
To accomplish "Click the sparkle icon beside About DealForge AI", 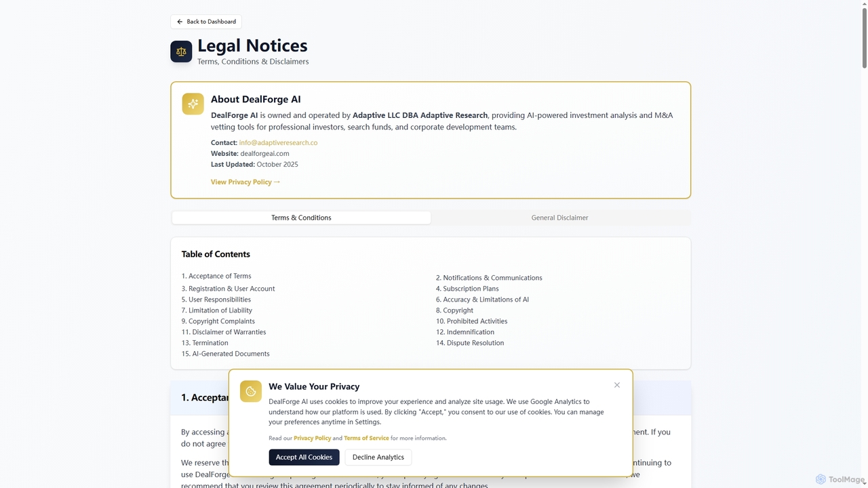I will (193, 104).
